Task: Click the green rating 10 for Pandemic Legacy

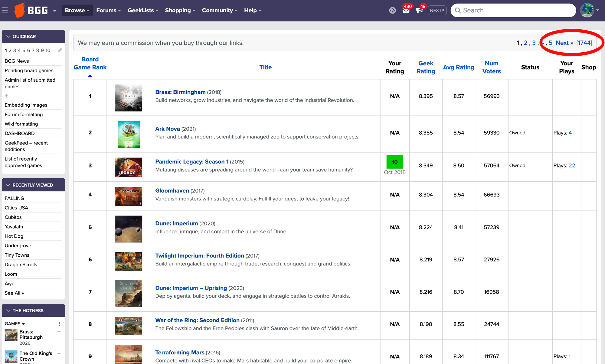Action: coord(394,162)
